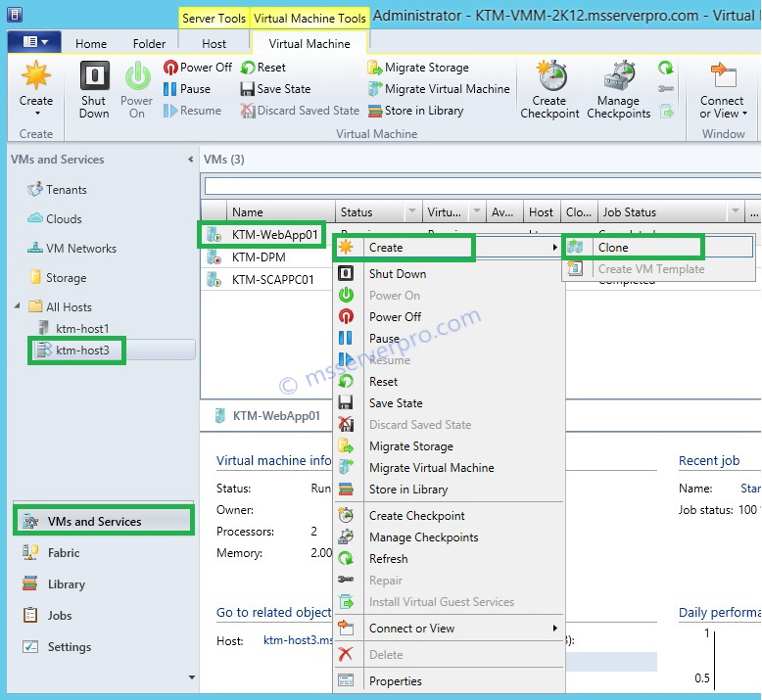Click Power Off in the ribbon
Image resolution: width=762 pixels, height=700 pixels.
coord(198,67)
